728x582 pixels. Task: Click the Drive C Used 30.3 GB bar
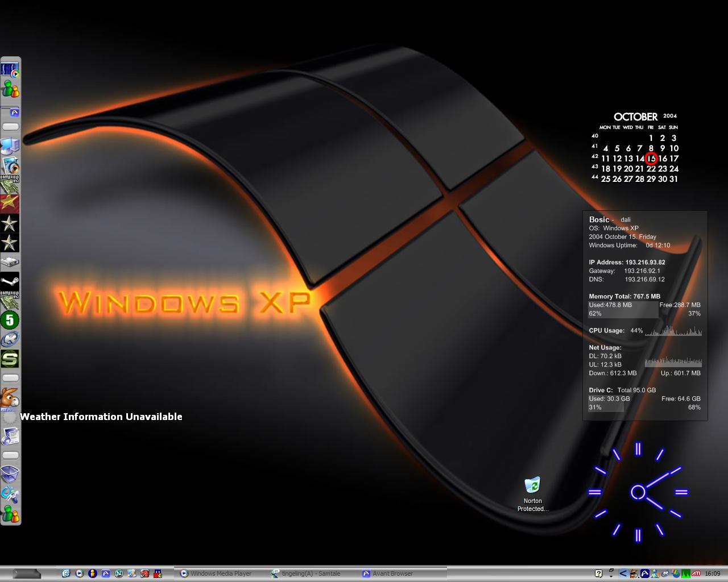606,403
